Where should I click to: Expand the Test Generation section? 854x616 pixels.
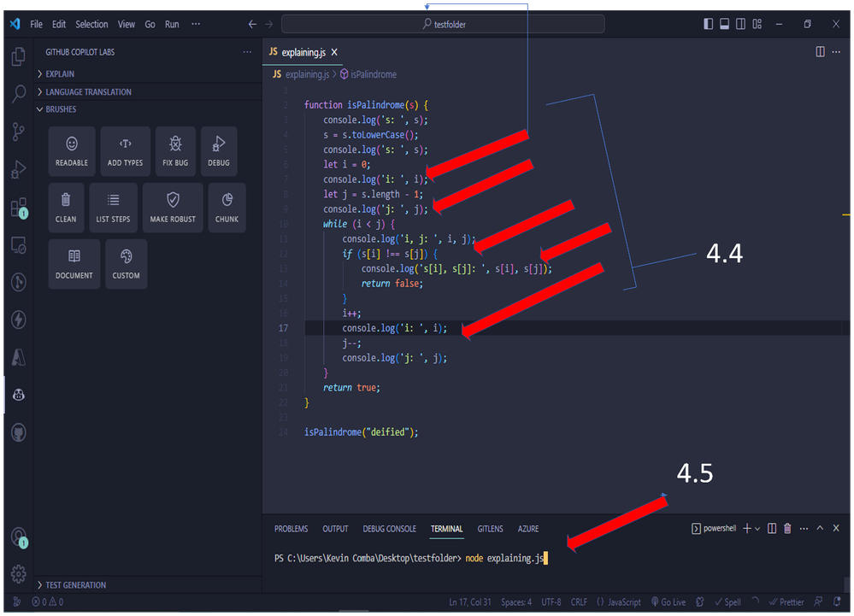pos(147,585)
